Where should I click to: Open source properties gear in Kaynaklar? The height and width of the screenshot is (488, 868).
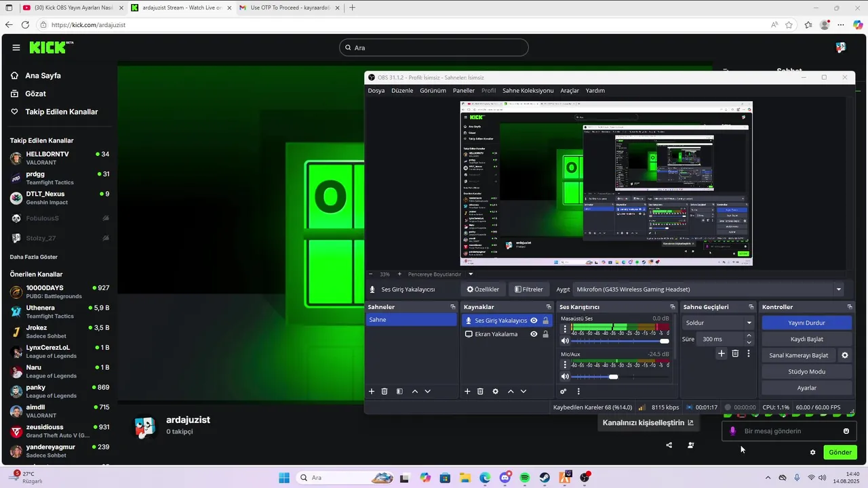496,391
